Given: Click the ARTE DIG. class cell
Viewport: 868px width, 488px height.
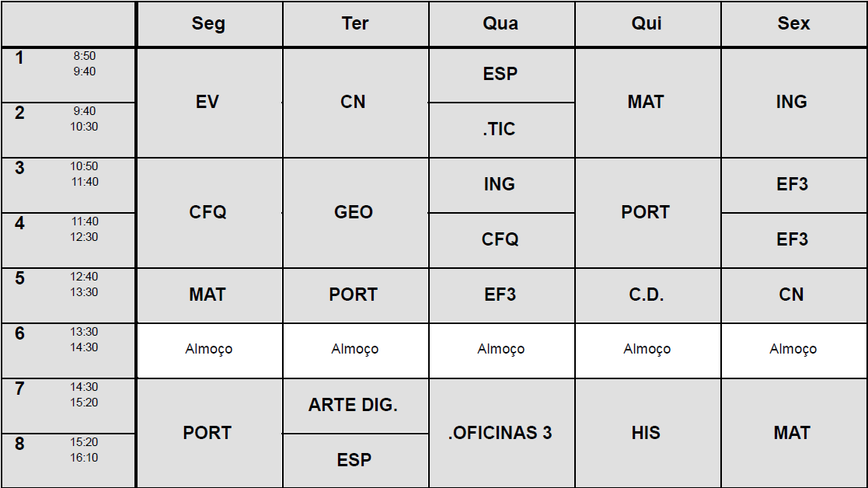Looking at the screenshot, I should pyautogui.click(x=354, y=405).
